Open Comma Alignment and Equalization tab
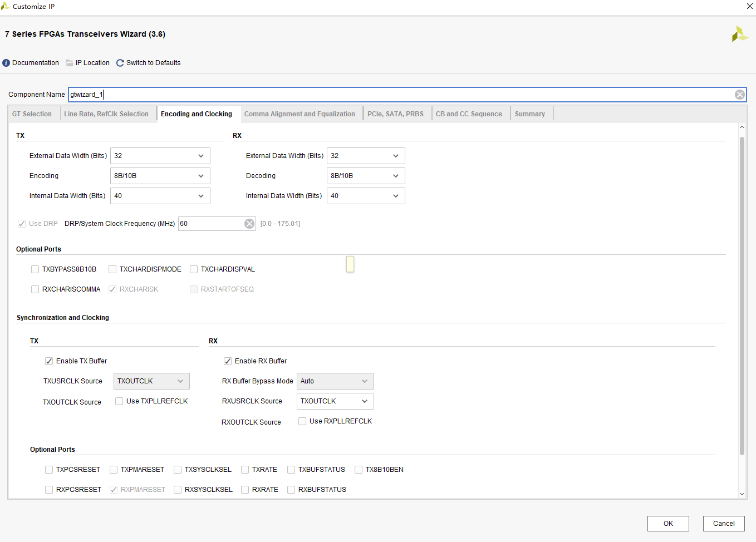The image size is (756, 542). [x=300, y=114]
